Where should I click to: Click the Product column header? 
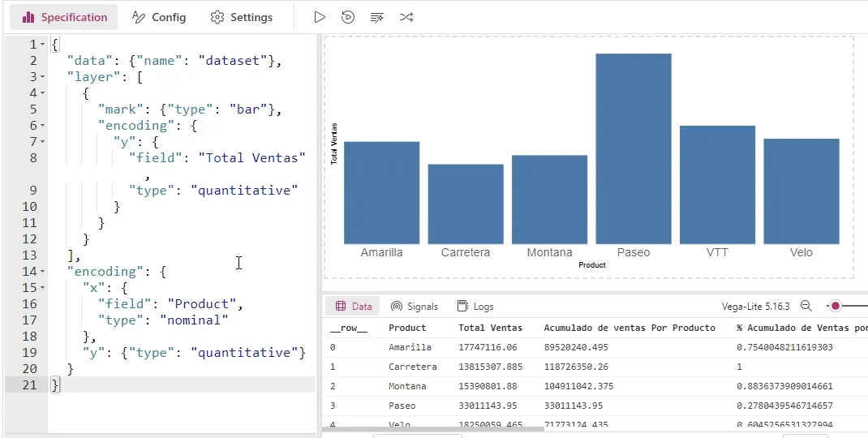tap(406, 328)
